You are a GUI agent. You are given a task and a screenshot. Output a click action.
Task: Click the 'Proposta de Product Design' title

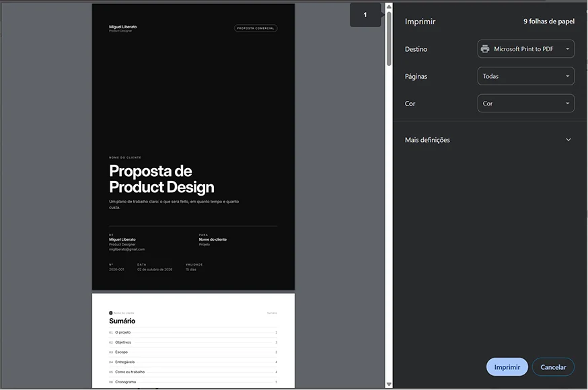pos(161,179)
